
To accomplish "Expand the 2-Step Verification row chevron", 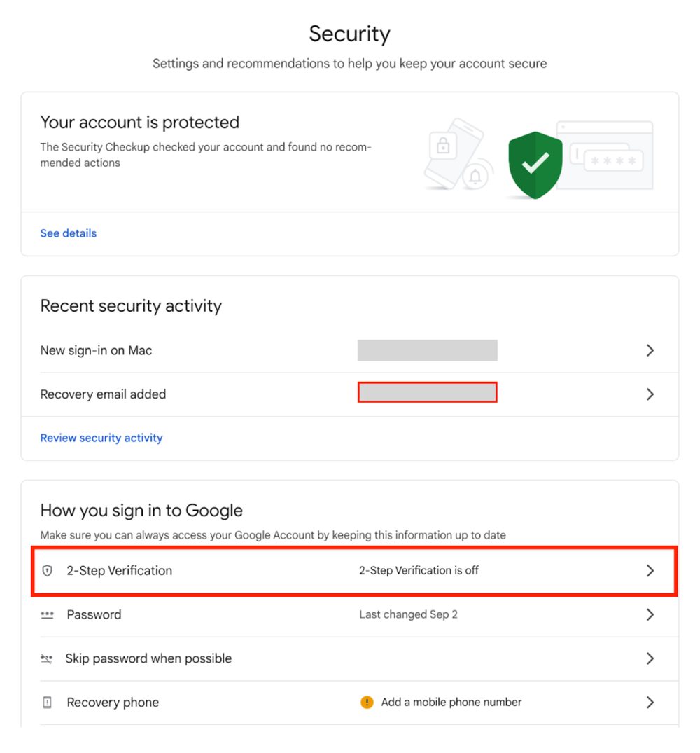I will (650, 570).
